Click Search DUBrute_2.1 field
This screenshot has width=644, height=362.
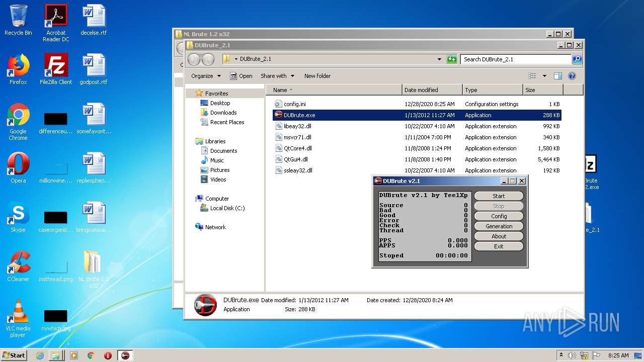(x=516, y=59)
